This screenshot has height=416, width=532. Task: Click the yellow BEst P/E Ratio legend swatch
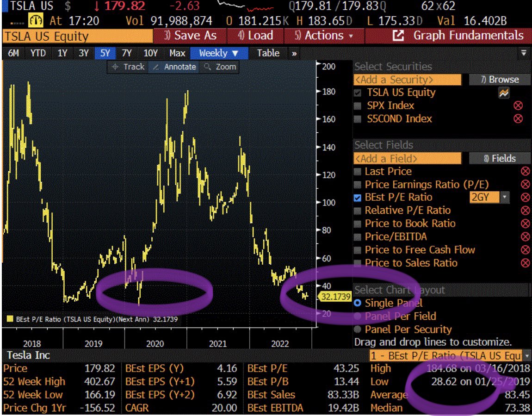tap(10, 319)
